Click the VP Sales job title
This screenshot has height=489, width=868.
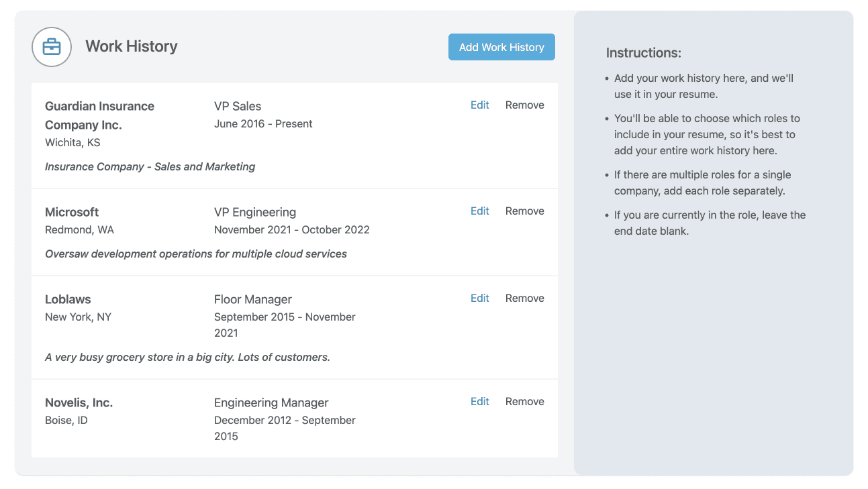click(238, 106)
